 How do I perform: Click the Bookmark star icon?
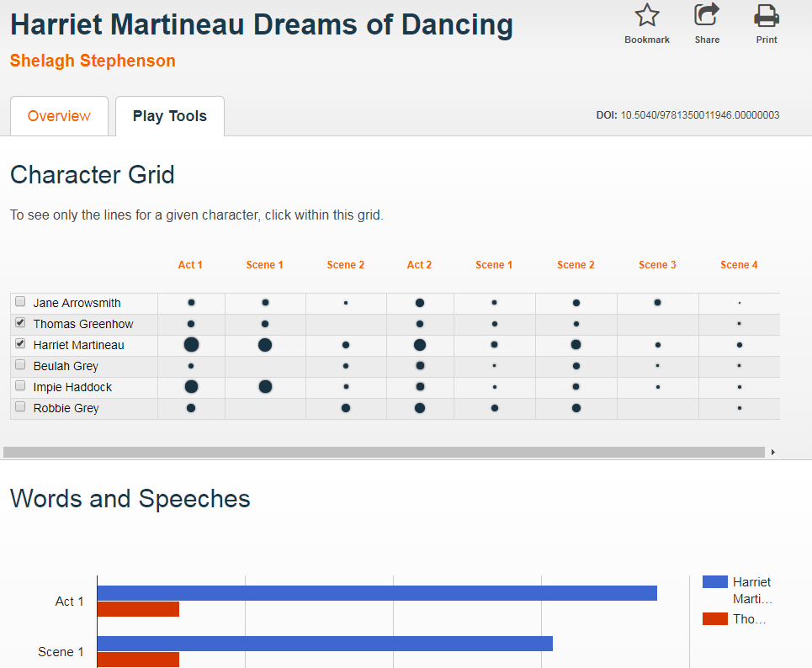646,16
